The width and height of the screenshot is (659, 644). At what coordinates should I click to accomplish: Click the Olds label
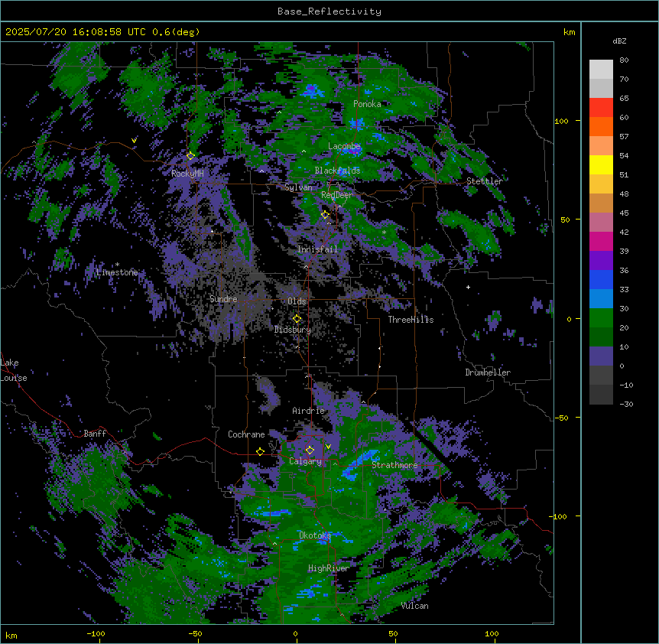297,301
